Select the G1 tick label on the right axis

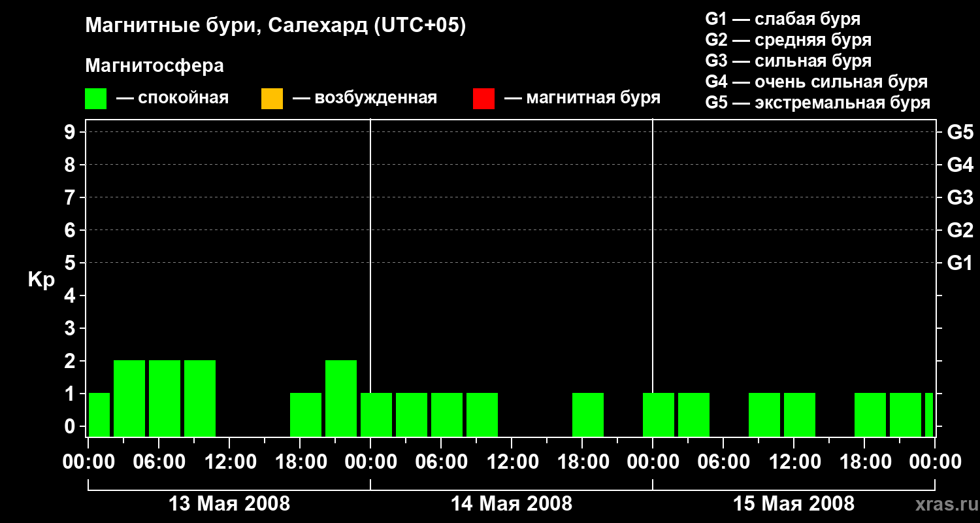click(x=960, y=263)
